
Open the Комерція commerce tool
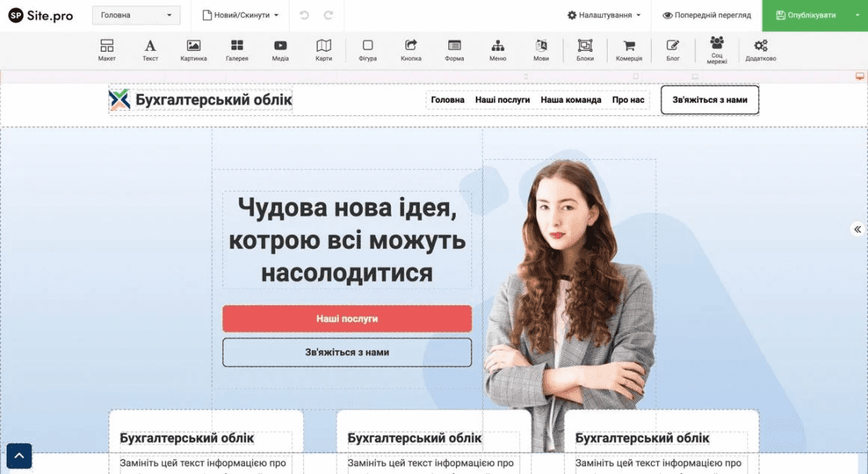point(629,50)
